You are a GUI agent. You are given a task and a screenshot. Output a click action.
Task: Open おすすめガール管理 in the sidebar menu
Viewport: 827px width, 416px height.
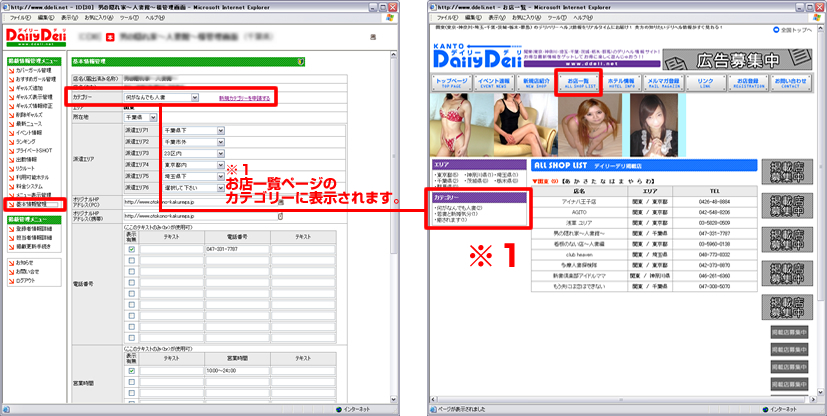coord(34,79)
